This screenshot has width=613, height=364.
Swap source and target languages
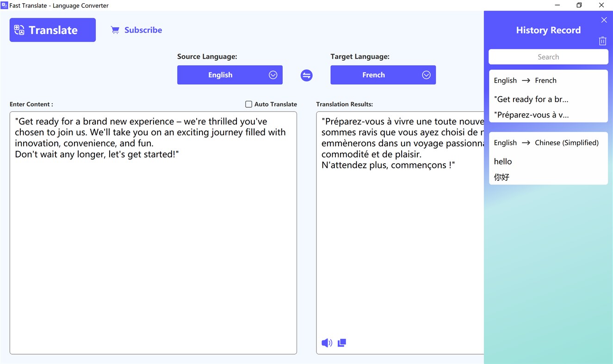coord(306,75)
